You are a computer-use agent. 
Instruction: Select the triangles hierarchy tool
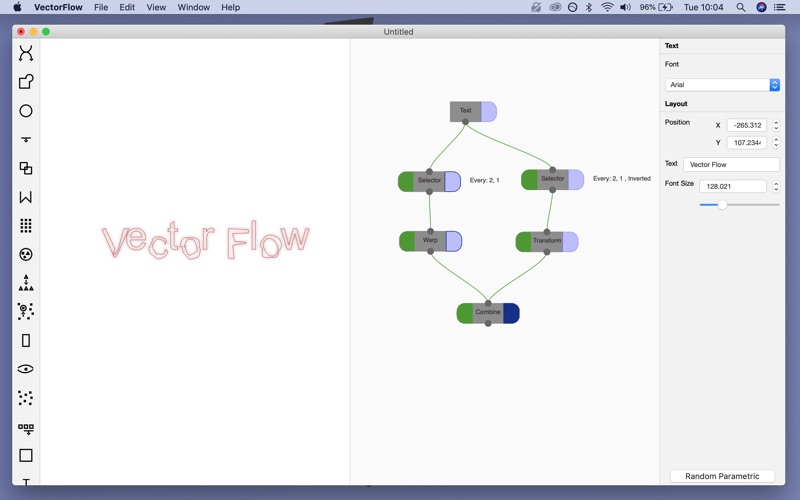coord(26,283)
